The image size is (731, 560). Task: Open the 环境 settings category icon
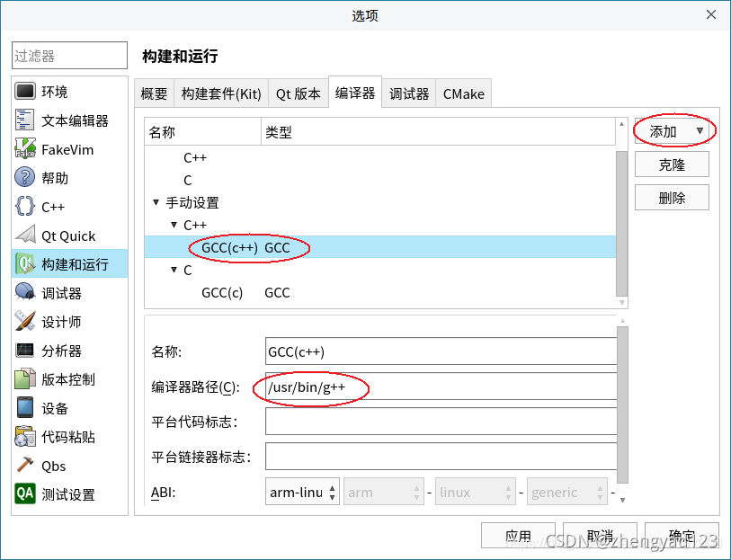[x=24, y=92]
